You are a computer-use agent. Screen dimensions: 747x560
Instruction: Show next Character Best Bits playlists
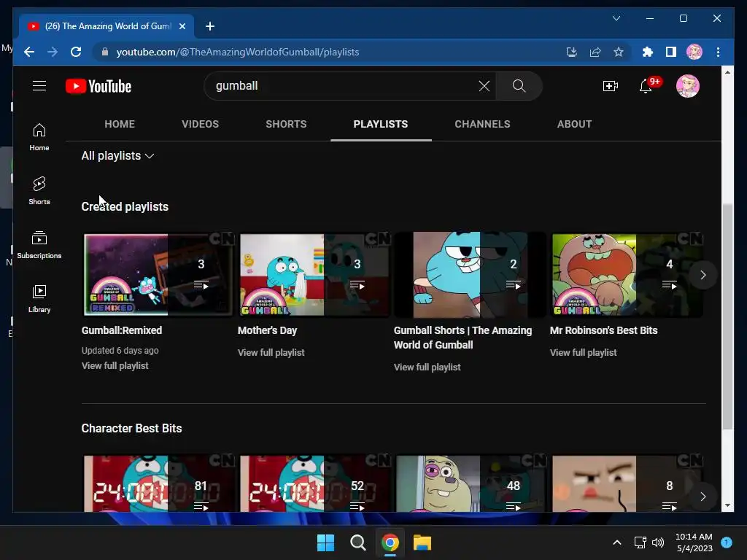point(703,497)
